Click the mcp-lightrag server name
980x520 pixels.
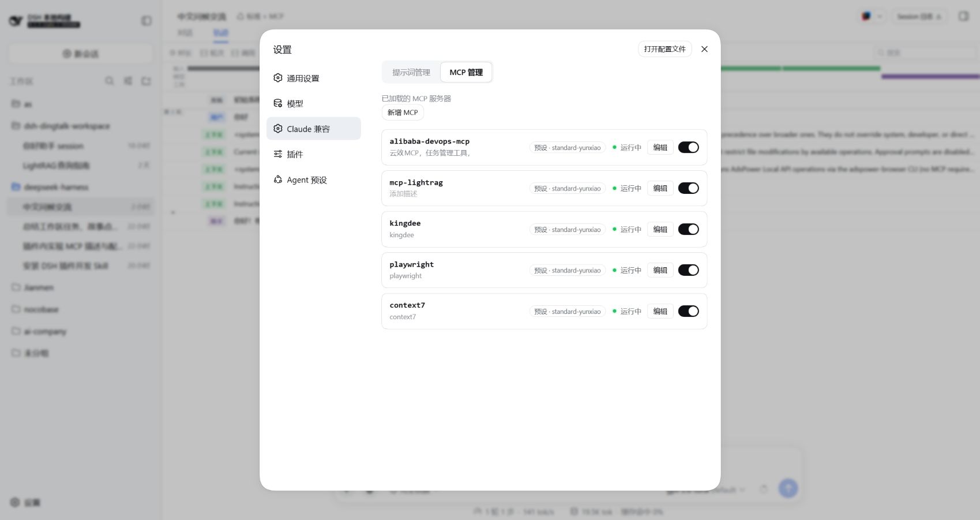(x=416, y=182)
